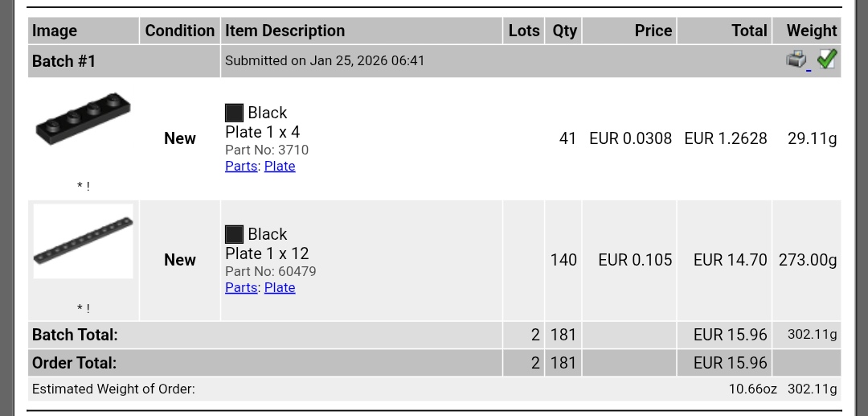Image resolution: width=868 pixels, height=416 pixels.
Task: Open the Parts link under Part No 60479
Action: (241, 287)
